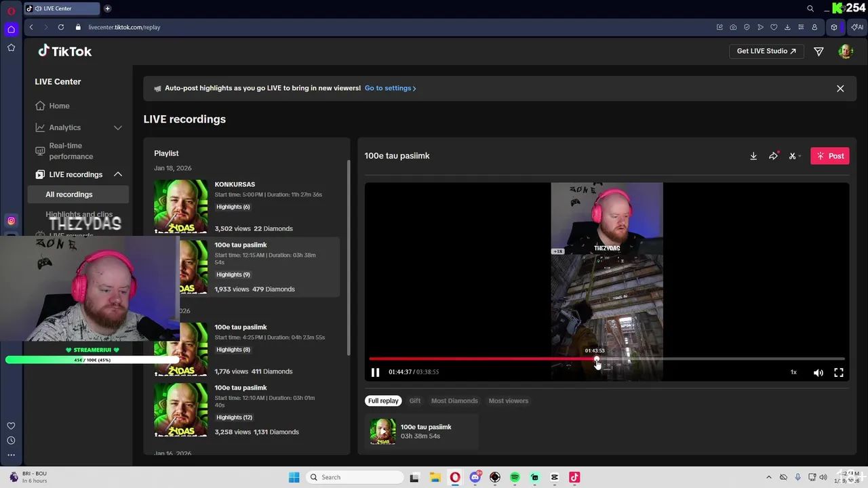Open the browser AI button
868x488 pixels.
857,27
